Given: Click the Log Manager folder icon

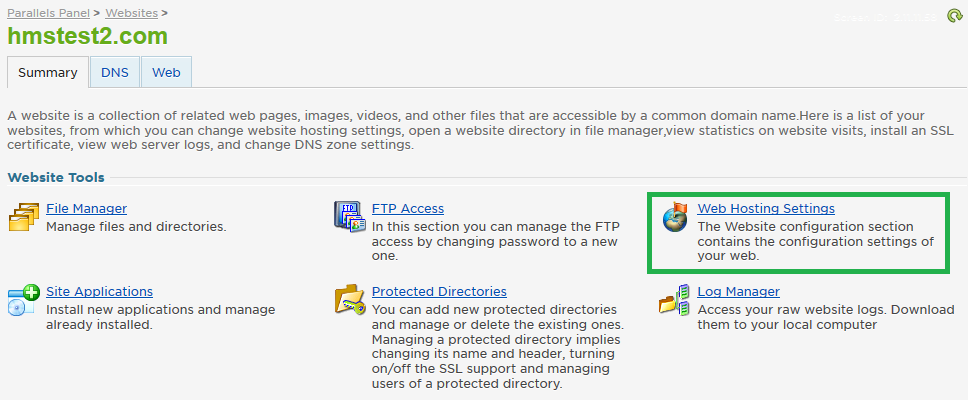Looking at the screenshot, I should 675,300.
